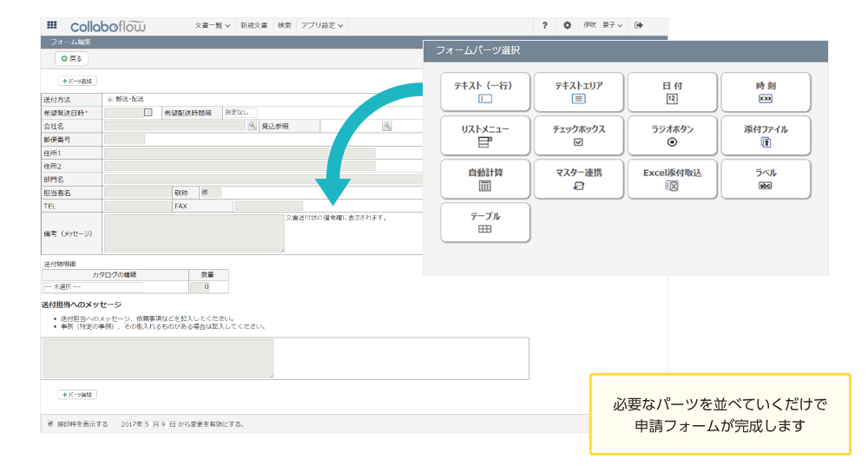Screen dimensions: 868x472
Task: Click the 戻る back button
Action: point(72,58)
